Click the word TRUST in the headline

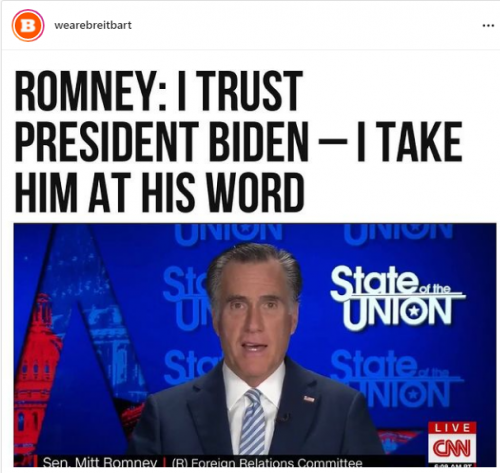point(251,90)
